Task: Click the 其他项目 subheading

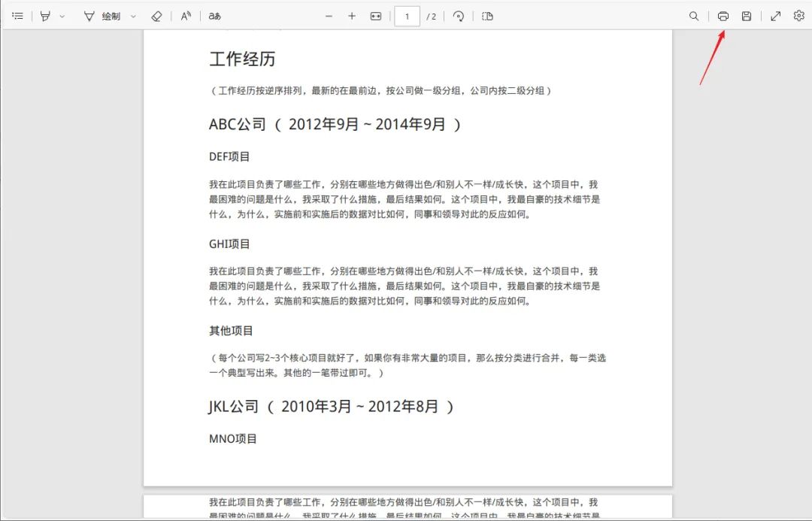Action: click(x=231, y=330)
